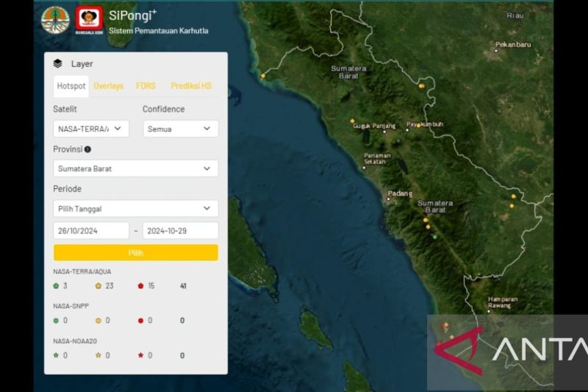This screenshot has height=392, width=588.
Task: Click green pentagon icon under NASA-TERRA/AQUA
Action: (56, 286)
